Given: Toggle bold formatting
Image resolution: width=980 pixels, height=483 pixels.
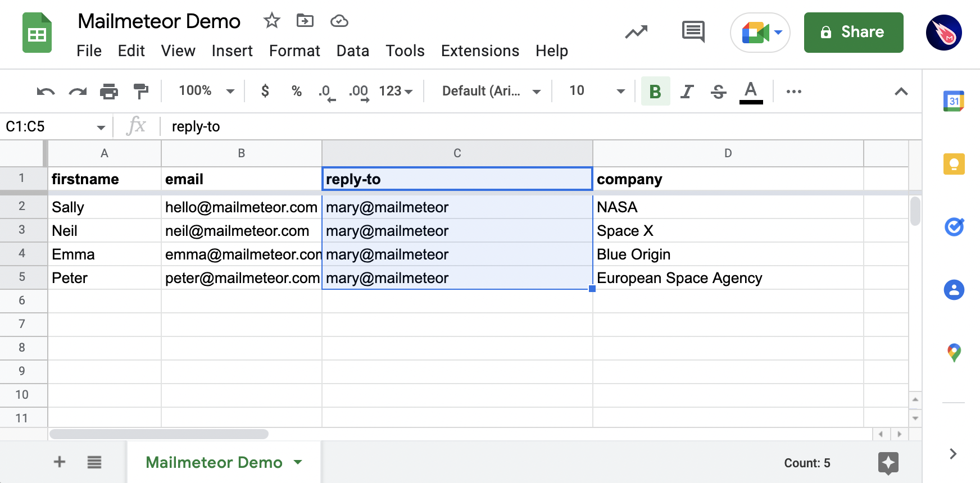Looking at the screenshot, I should [655, 91].
